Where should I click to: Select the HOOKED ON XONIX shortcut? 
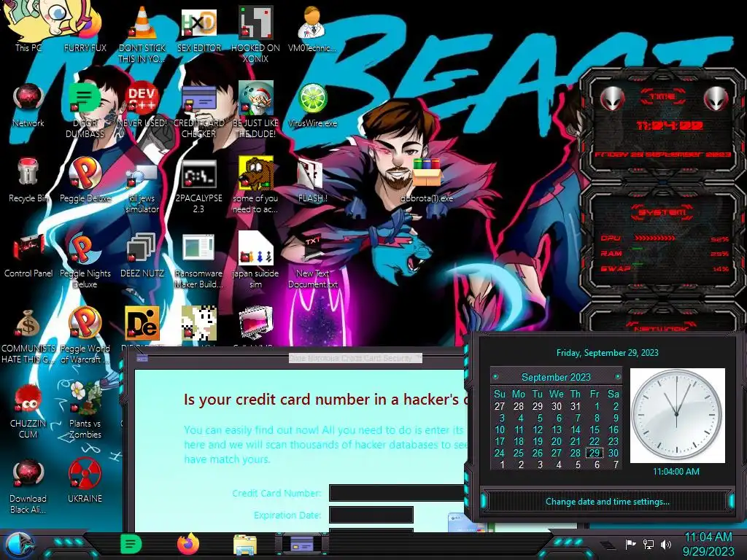pos(255,34)
